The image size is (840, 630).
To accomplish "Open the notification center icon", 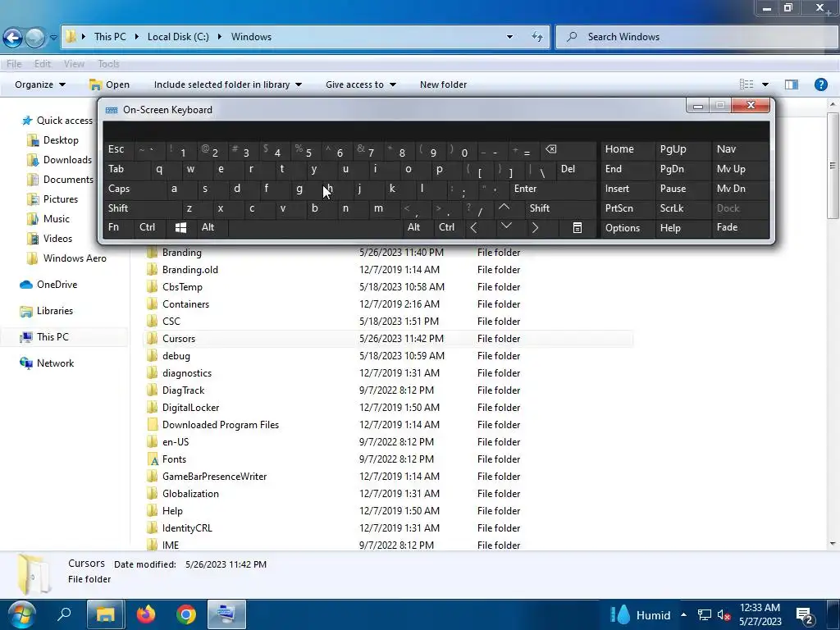I will pos(804,616).
